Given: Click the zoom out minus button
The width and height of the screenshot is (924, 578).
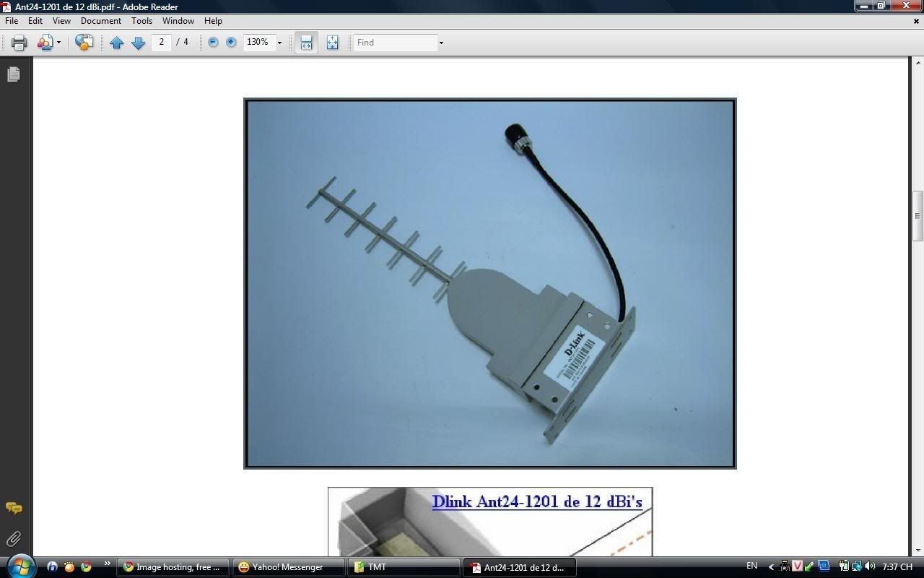Looking at the screenshot, I should 213,43.
